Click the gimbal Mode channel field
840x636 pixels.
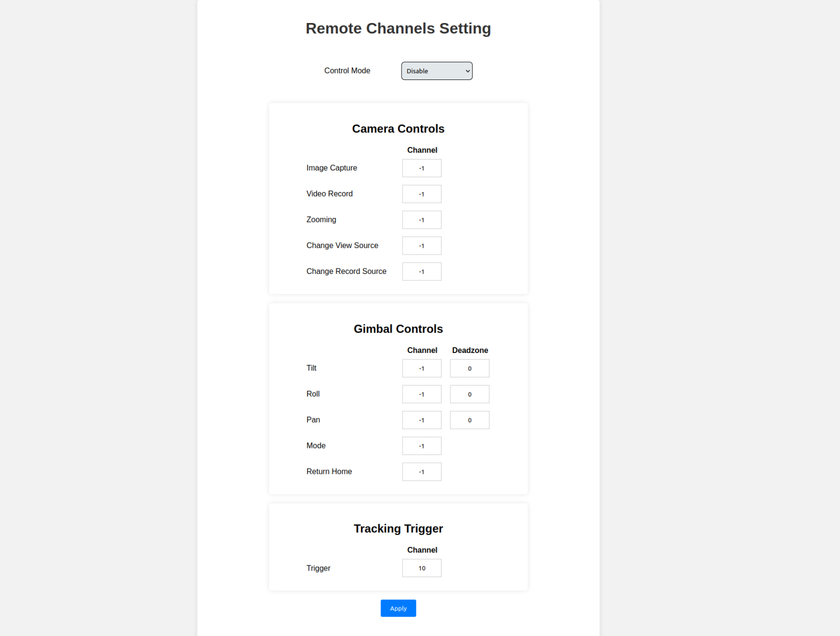click(x=421, y=446)
